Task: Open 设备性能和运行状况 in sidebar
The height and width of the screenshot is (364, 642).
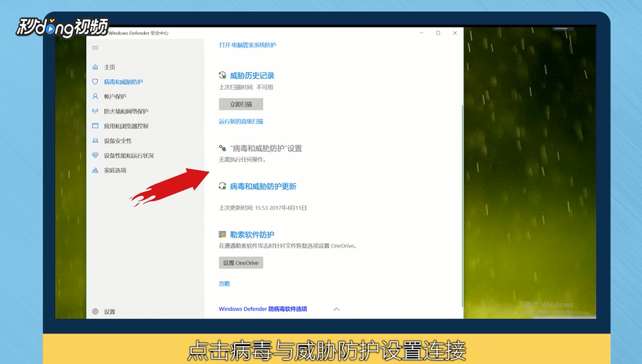Action: 128,156
